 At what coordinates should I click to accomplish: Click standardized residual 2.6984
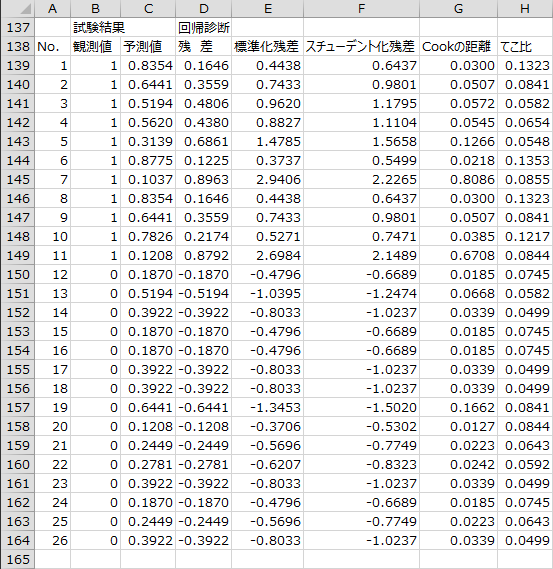pyautogui.click(x=267, y=255)
